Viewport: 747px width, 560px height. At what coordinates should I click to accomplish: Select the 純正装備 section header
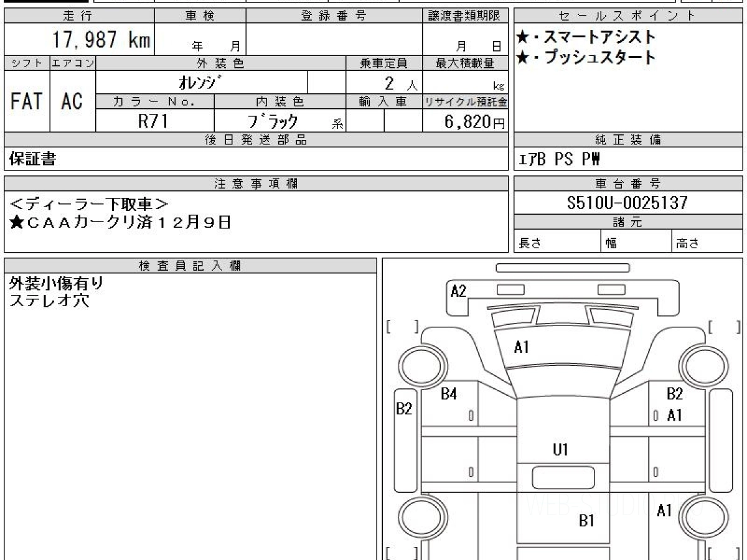(628, 140)
